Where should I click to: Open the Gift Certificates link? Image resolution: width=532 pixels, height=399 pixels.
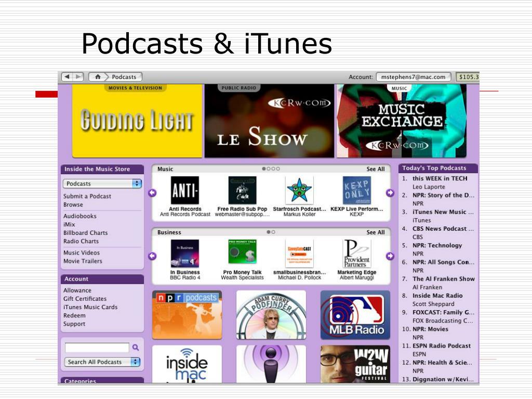point(85,299)
